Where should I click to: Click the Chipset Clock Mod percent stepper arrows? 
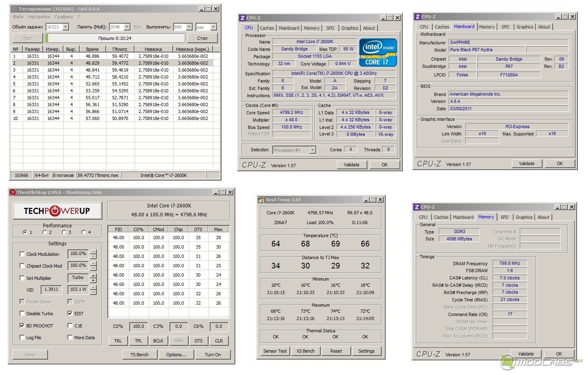click(93, 266)
